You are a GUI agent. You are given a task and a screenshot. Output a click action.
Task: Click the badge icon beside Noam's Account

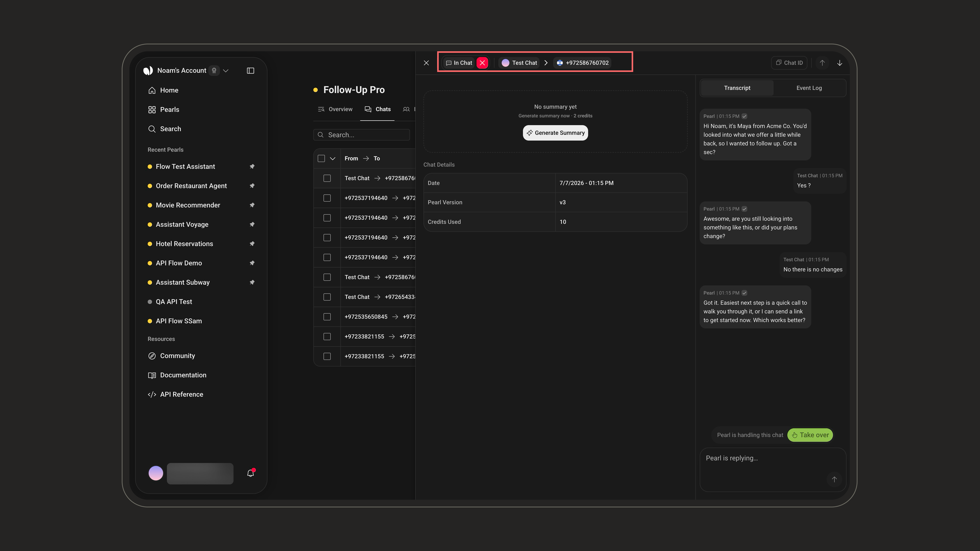[x=214, y=71]
